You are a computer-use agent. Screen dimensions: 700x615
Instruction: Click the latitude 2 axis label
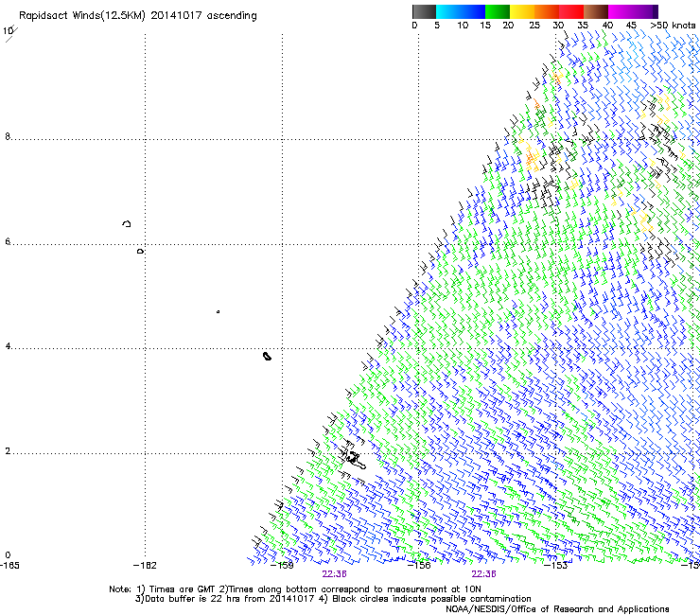click(8, 451)
